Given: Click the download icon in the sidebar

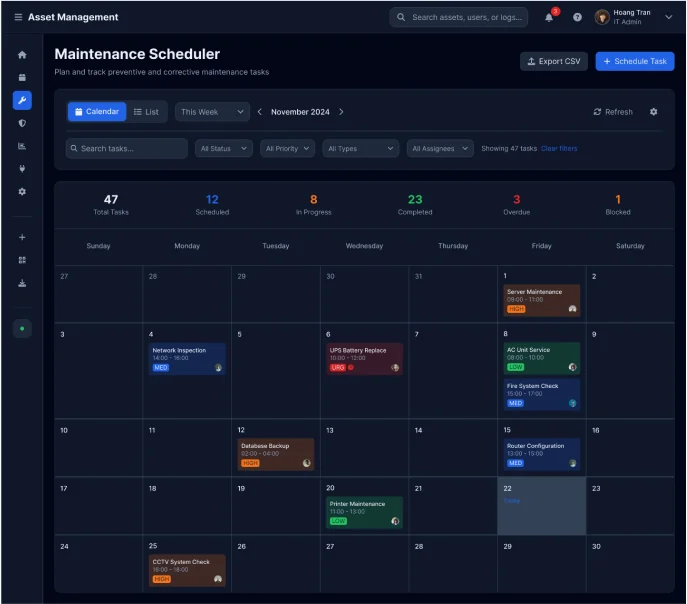Looking at the screenshot, I should pyautogui.click(x=22, y=283).
